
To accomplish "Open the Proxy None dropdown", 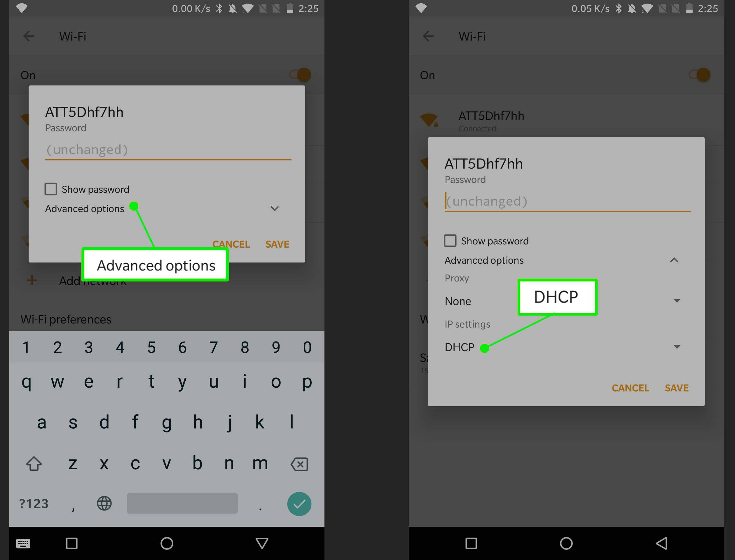I will [563, 301].
